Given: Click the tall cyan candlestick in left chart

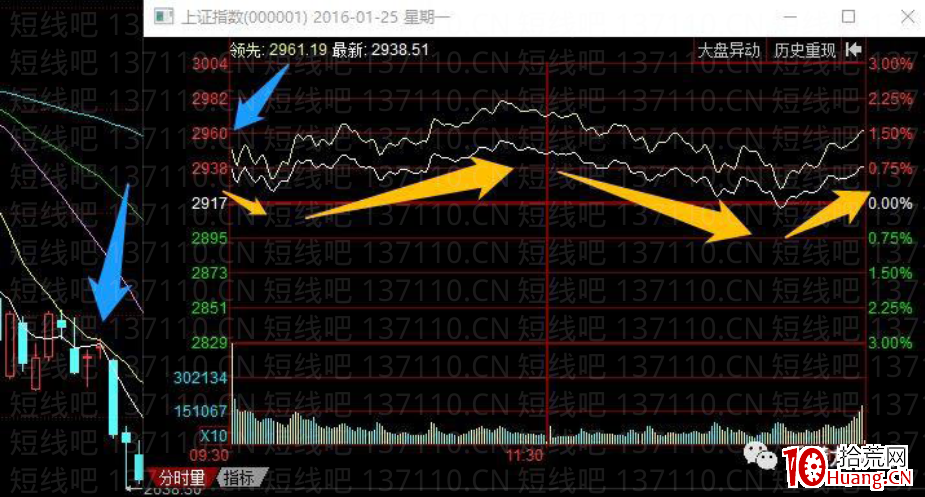Looking at the screenshot, I should click(113, 398).
